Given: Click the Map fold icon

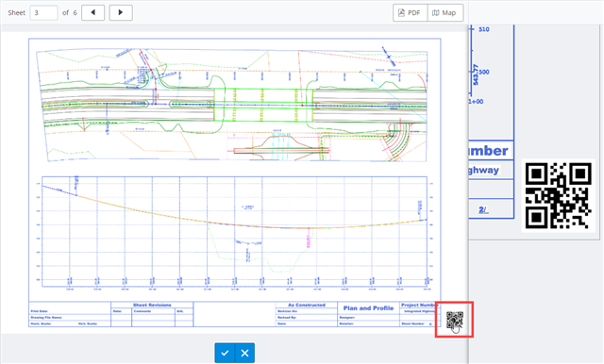Looking at the screenshot, I should (x=436, y=12).
